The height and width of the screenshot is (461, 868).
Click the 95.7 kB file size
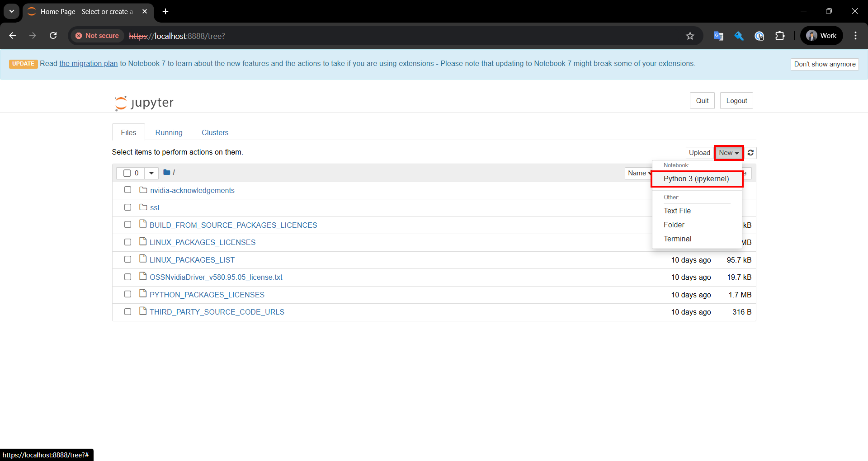click(739, 260)
